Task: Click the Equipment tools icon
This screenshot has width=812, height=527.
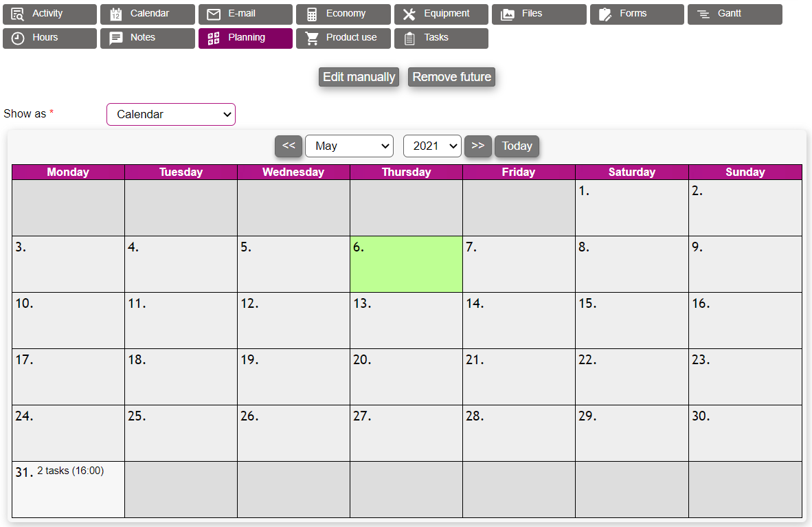Action: pos(409,14)
